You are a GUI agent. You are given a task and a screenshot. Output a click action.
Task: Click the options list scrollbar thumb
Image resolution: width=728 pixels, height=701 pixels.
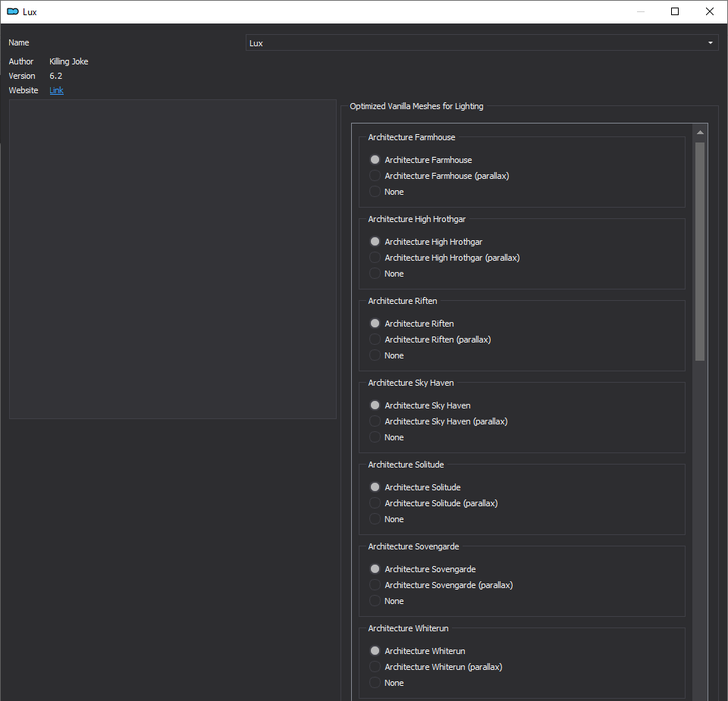[x=700, y=252]
